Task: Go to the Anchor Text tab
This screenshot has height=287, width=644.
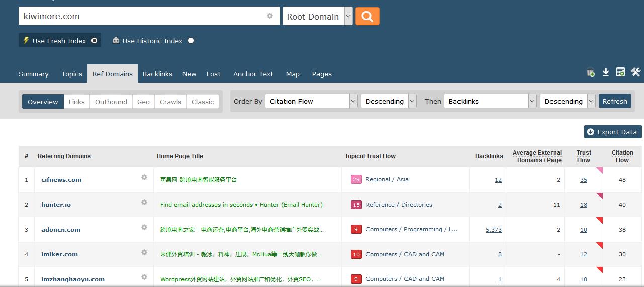Action: click(x=253, y=74)
